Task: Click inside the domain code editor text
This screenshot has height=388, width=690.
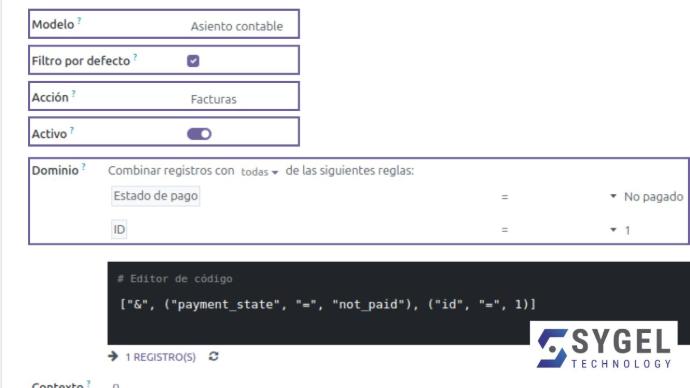Action: point(328,304)
